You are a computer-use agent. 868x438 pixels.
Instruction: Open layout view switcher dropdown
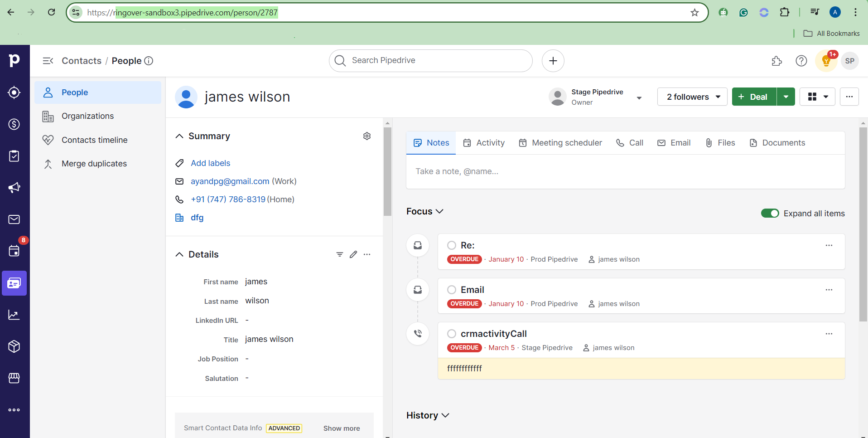coord(817,97)
